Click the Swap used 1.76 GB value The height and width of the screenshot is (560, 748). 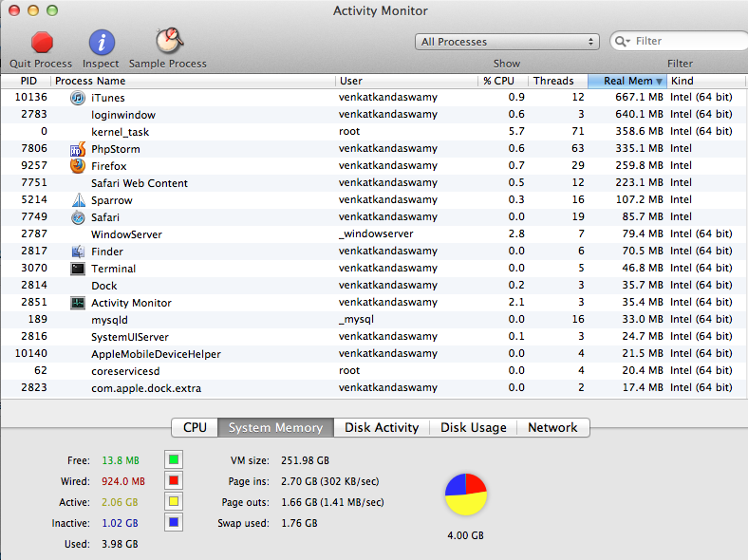[x=299, y=523]
